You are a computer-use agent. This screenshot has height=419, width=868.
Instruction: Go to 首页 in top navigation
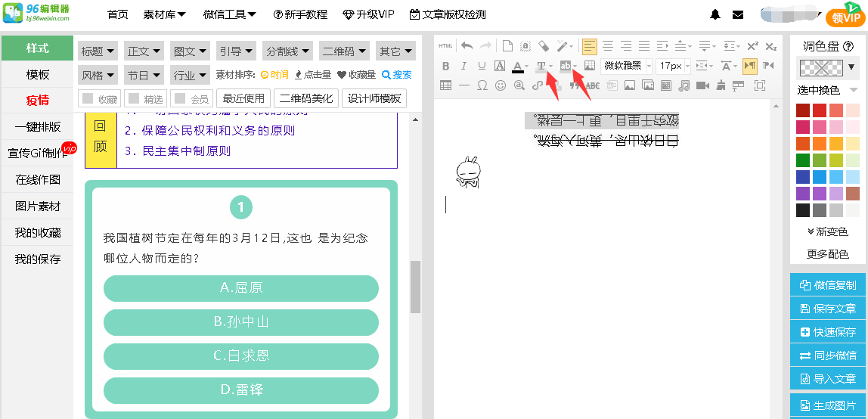pyautogui.click(x=118, y=15)
